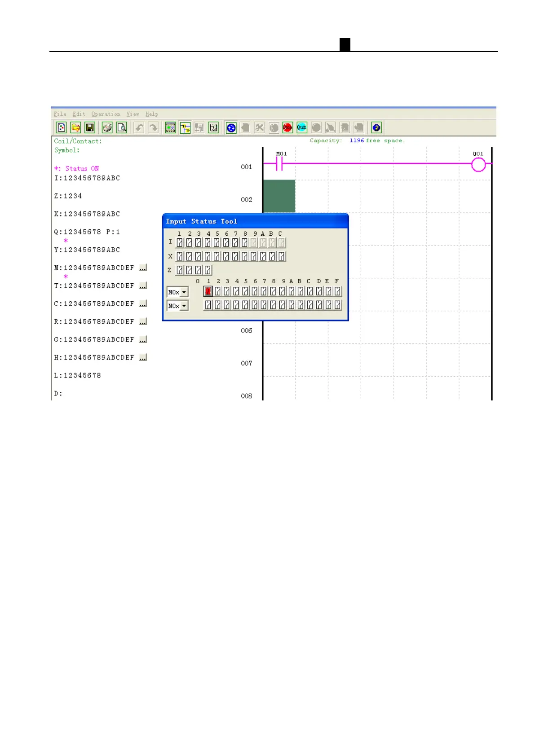Open the G row ellipsis button
This screenshot has height=756, width=535.
coord(143,340)
